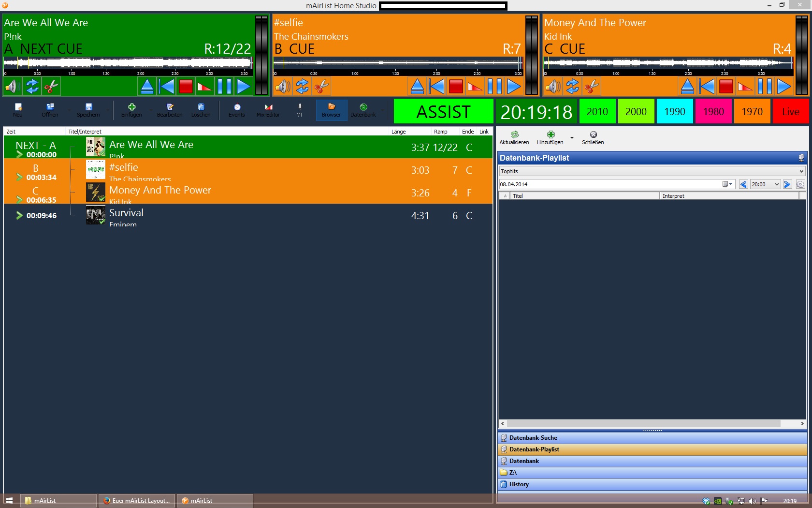Select the Survival by Eminem playlist row
Image resolution: width=812 pixels, height=508 pixels.
point(248,216)
